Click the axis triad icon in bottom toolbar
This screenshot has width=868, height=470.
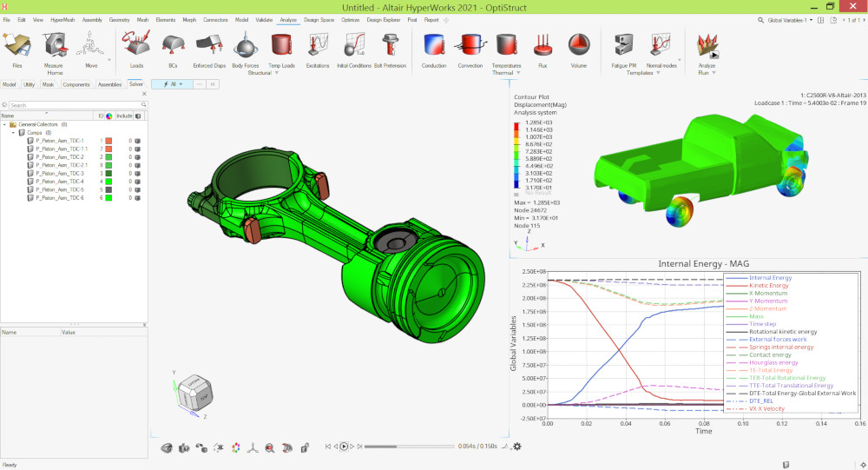(x=253, y=447)
